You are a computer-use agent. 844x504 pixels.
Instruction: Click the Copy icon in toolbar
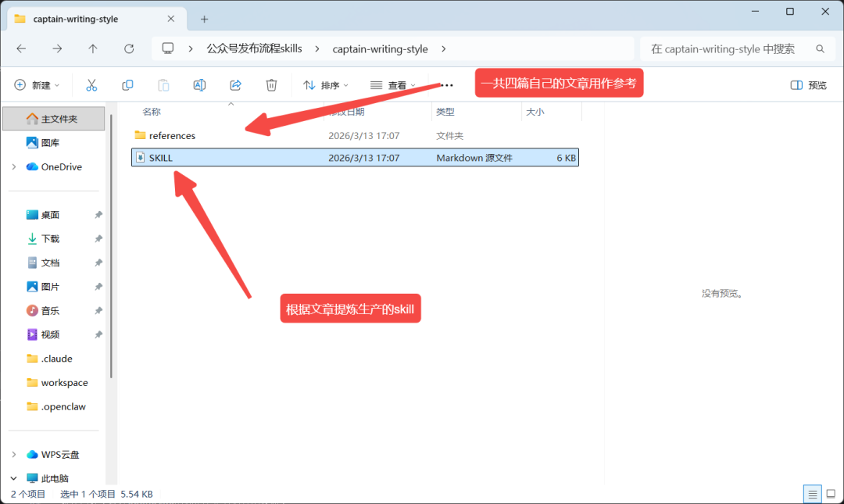(x=127, y=85)
